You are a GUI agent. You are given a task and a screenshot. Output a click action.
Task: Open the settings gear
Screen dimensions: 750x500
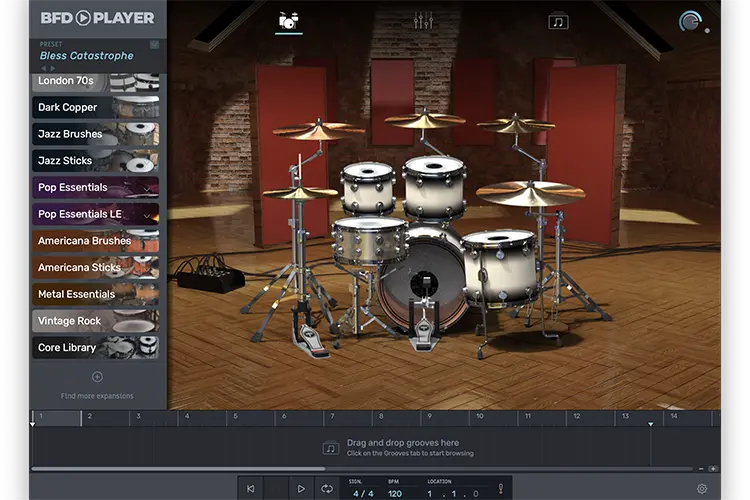702,489
